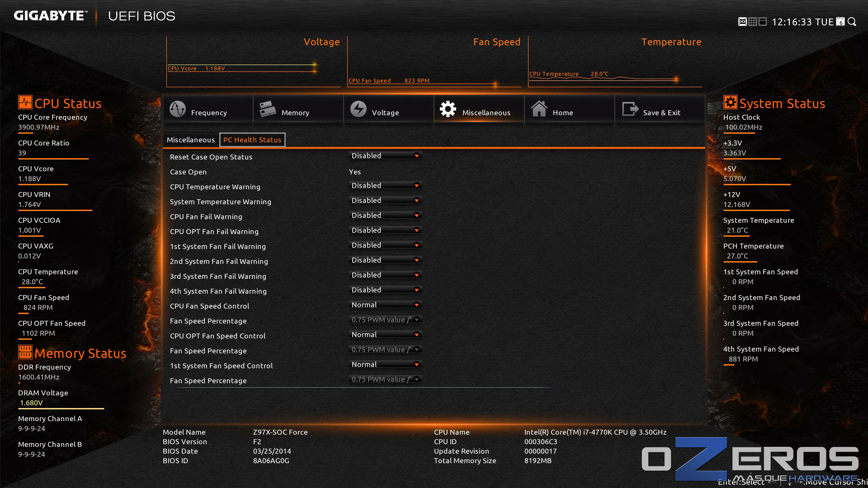Click the 4th System Fan Speed 881 RPM
The width and height of the screenshot is (868, 488).
[743, 359]
